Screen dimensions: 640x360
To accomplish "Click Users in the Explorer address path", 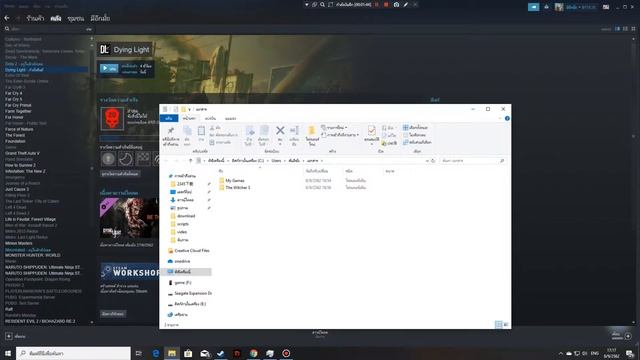I will [x=276, y=161].
